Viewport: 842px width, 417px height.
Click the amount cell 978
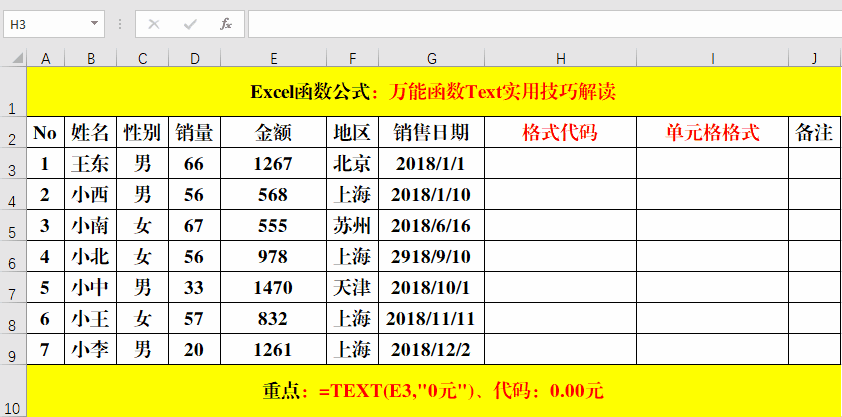click(x=273, y=257)
